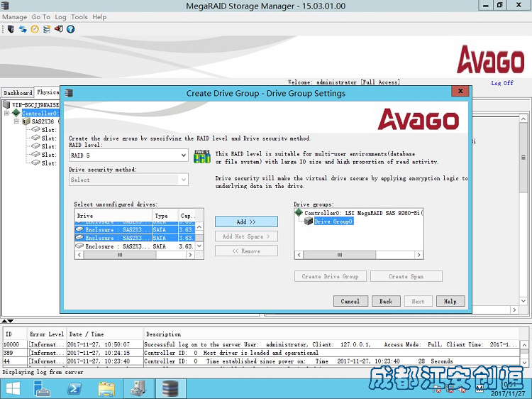The width and height of the screenshot is (532, 399).
Task: Click the Log Off link
Action: (x=502, y=83)
